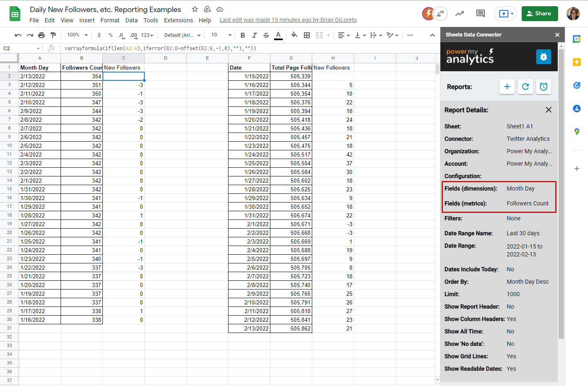The image size is (588, 386).
Task: Toggle strikethrough formatting
Action: click(266, 35)
